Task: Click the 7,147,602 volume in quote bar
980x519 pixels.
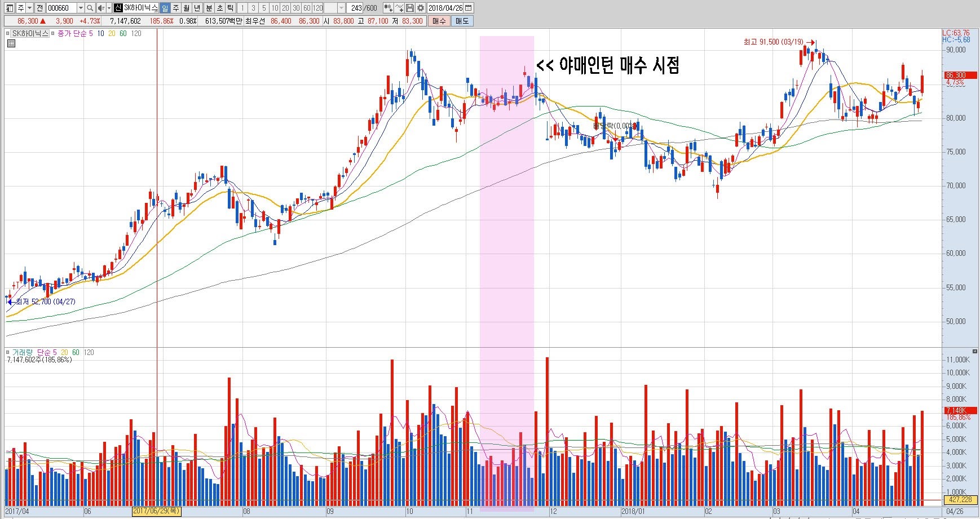Action: 125,21
